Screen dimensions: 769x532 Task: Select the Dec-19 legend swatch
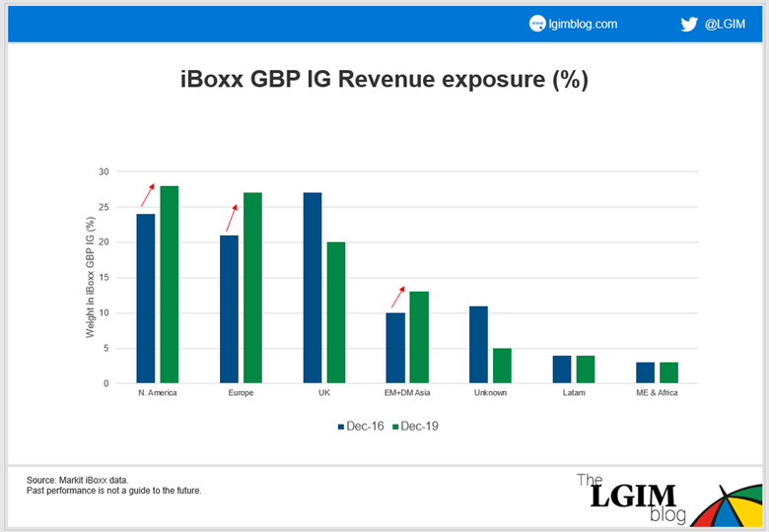coord(395,427)
